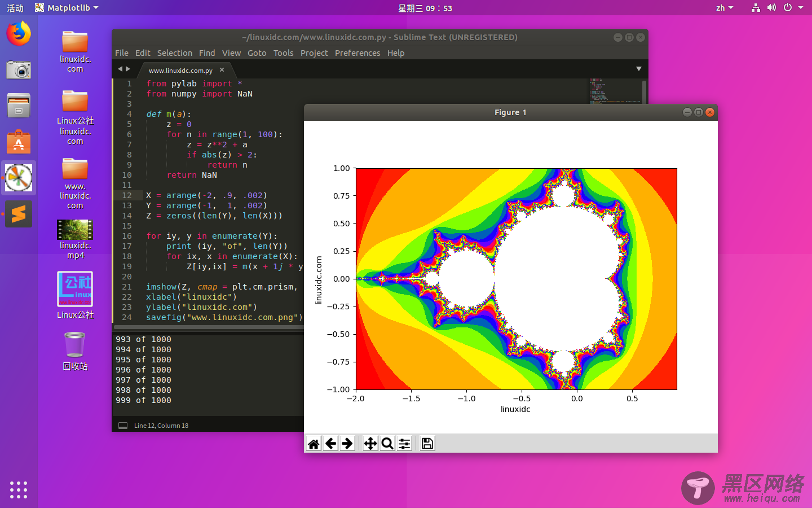Go to the next tab with the right arrow

pos(128,69)
